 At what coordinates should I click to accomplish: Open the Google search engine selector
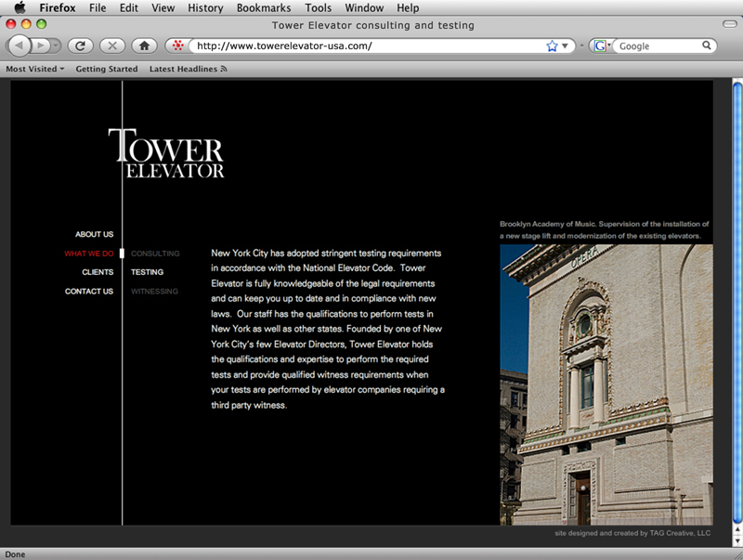[x=601, y=46]
